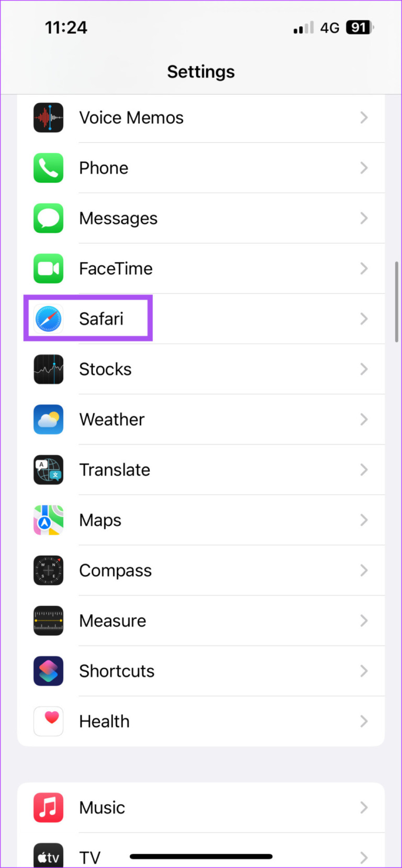The width and height of the screenshot is (402, 868).
Task: Tap the Maps app icon
Action: click(x=48, y=520)
